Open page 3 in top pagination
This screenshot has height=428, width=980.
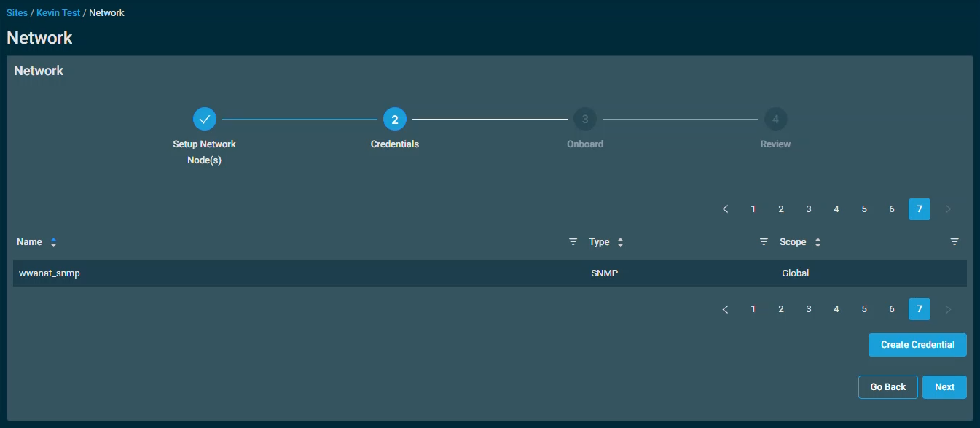pyautogui.click(x=809, y=209)
